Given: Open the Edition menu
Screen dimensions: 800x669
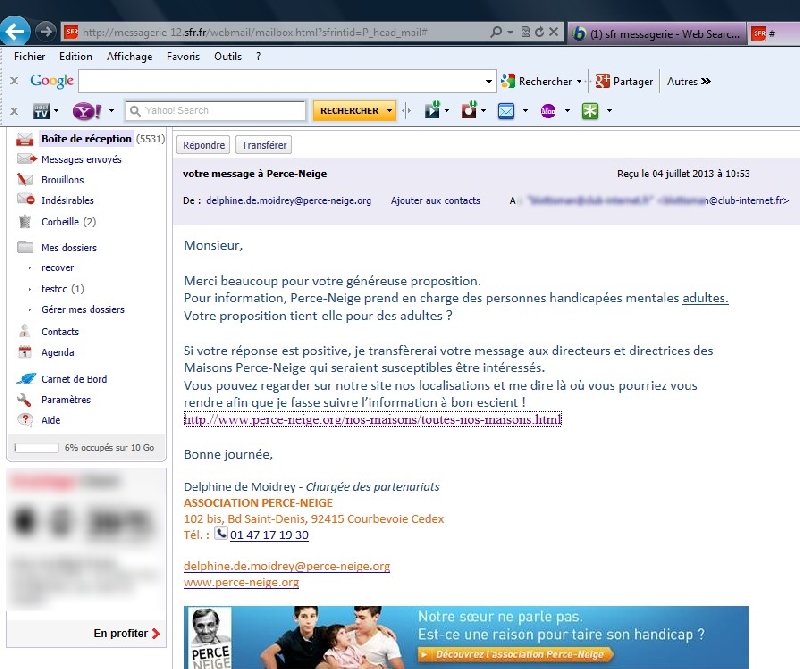Looking at the screenshot, I should pos(76,56).
